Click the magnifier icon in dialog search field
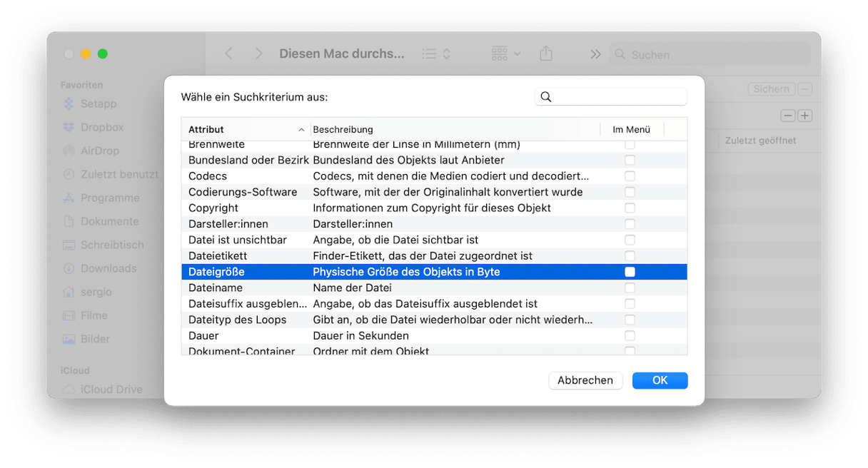The image size is (868, 468). (x=546, y=97)
